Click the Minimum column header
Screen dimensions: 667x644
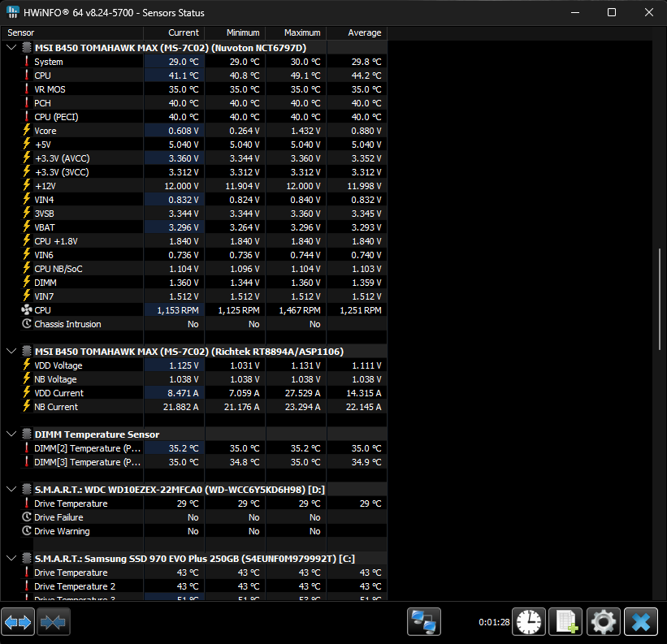(236, 32)
